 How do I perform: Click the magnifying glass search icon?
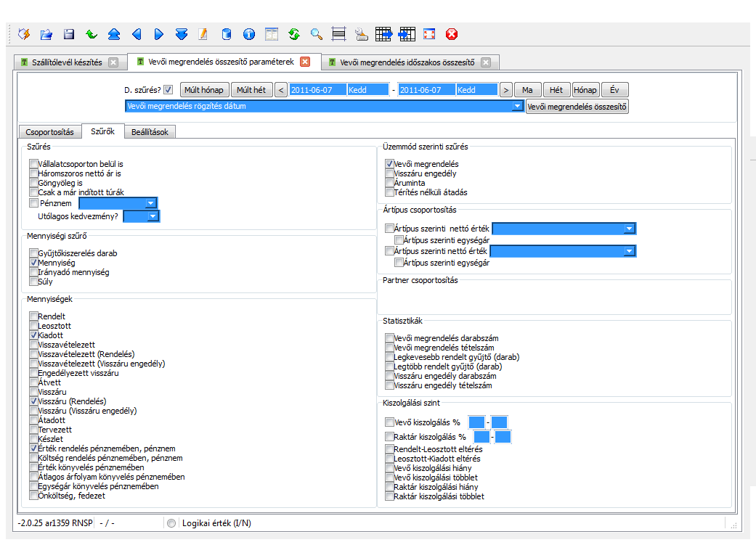[x=317, y=34]
